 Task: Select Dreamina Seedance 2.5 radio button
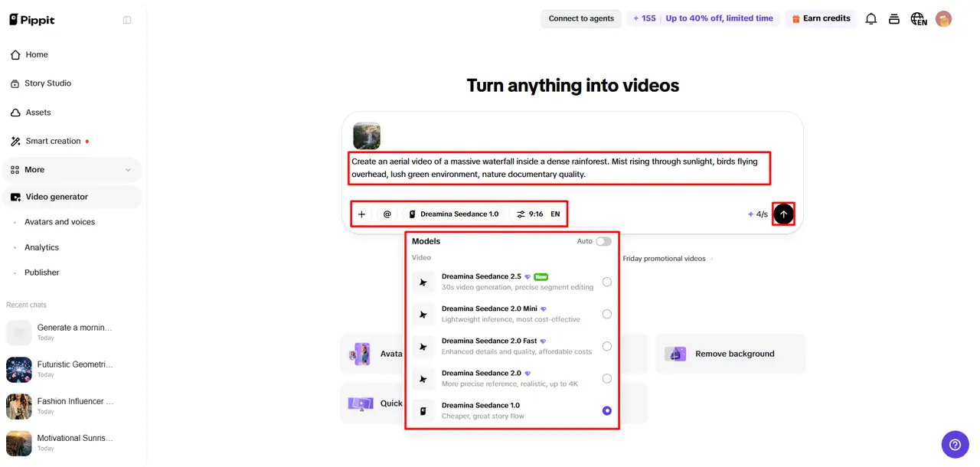(607, 282)
